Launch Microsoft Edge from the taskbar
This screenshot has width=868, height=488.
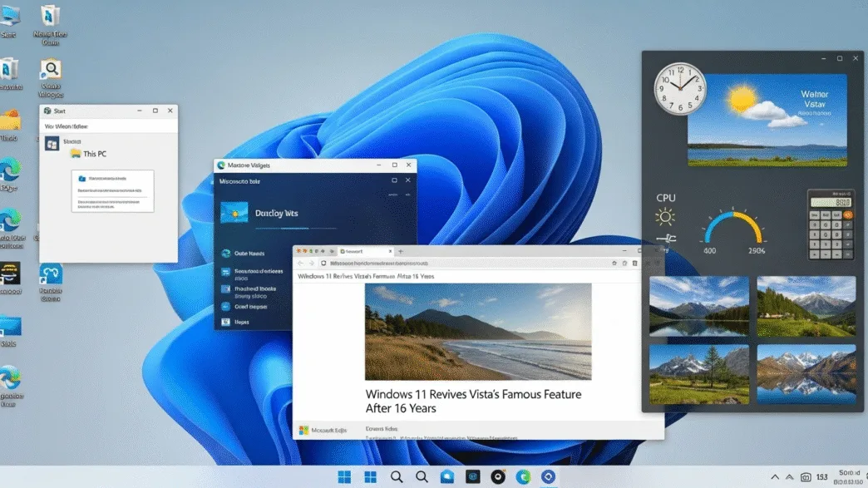click(x=522, y=476)
